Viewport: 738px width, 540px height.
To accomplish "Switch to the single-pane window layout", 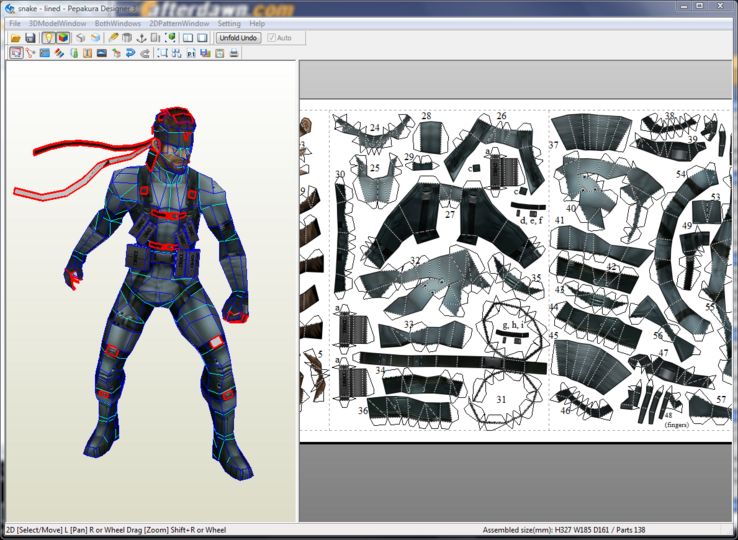I will point(203,38).
